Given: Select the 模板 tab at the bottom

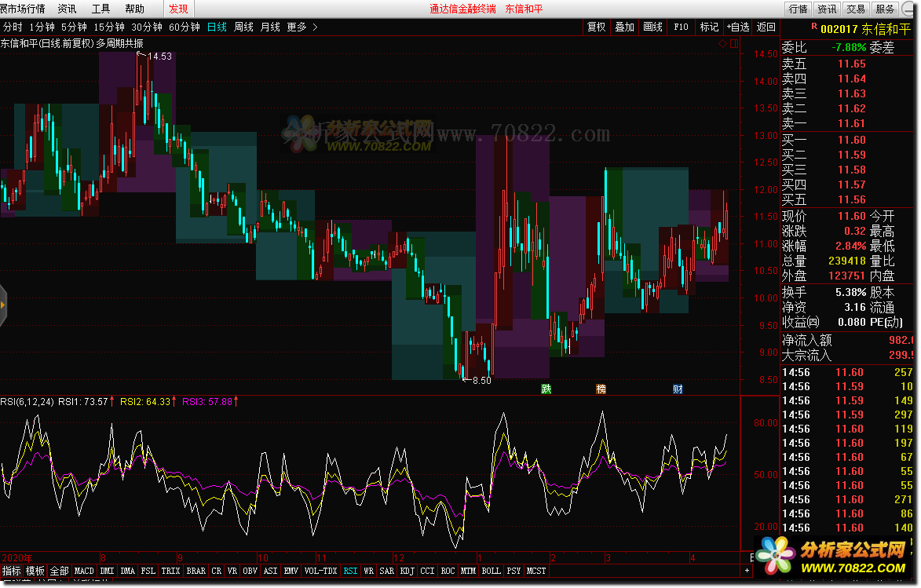Looking at the screenshot, I should (35, 571).
